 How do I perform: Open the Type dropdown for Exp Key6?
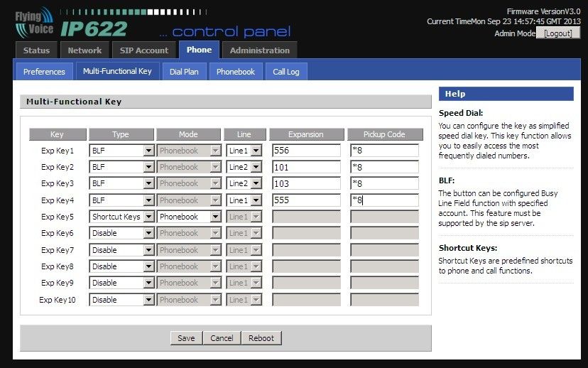pyautogui.click(x=121, y=233)
